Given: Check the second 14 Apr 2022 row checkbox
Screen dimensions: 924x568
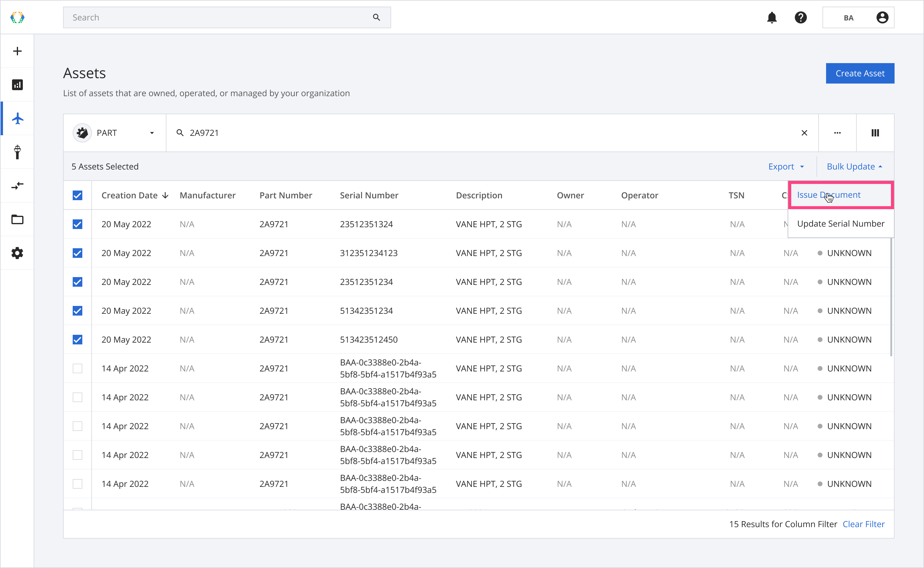Looking at the screenshot, I should [77, 397].
